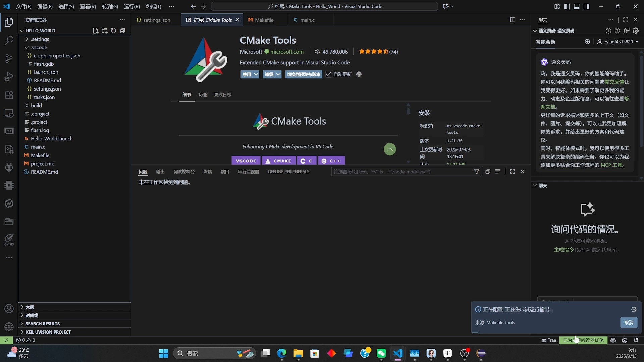
Task: Open dropdown arrow beside Uninstall button
Action: coord(278,74)
